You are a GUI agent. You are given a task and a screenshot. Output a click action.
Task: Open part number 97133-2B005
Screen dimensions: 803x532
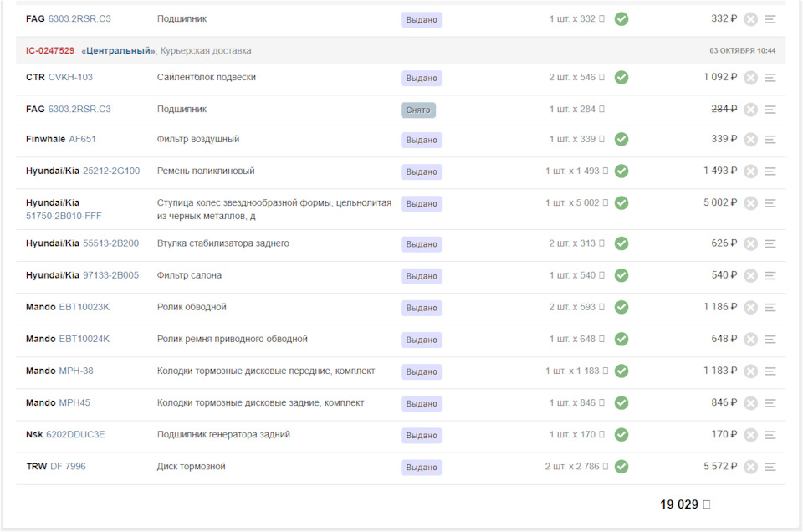110,275
